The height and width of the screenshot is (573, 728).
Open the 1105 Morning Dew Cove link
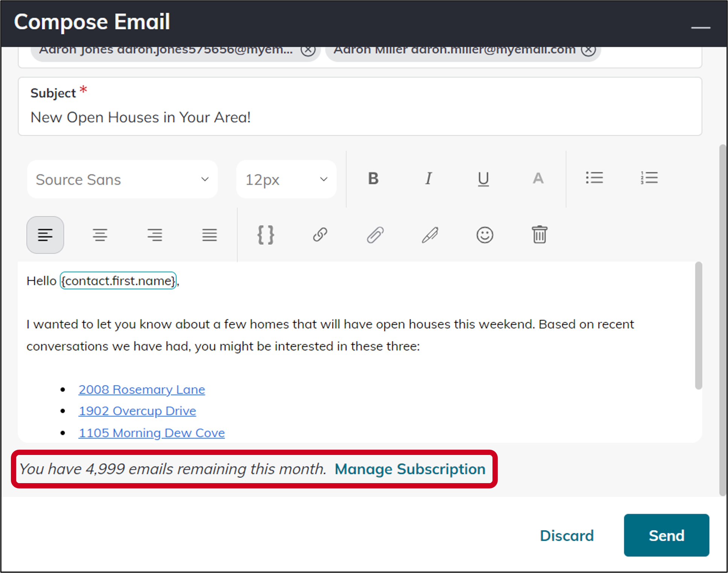(152, 433)
